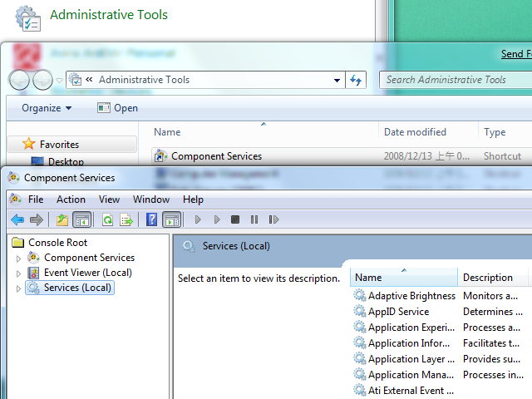Toggle Show/Hide Action Pane button
Screen dimensions: 532x399
(x=172, y=219)
